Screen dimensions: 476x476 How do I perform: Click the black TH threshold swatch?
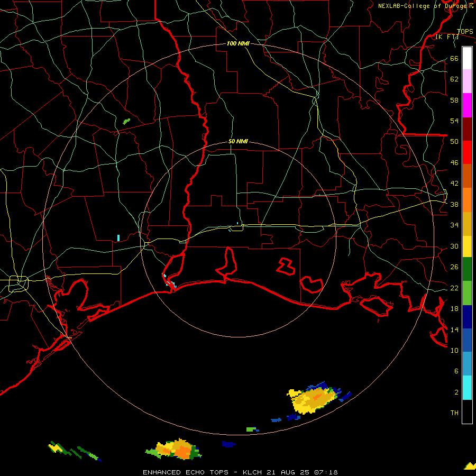[x=467, y=411]
